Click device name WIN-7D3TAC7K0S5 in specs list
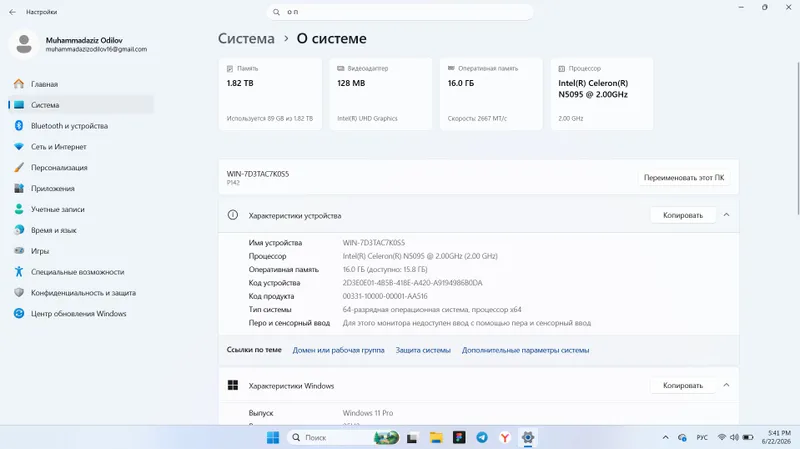 point(373,243)
